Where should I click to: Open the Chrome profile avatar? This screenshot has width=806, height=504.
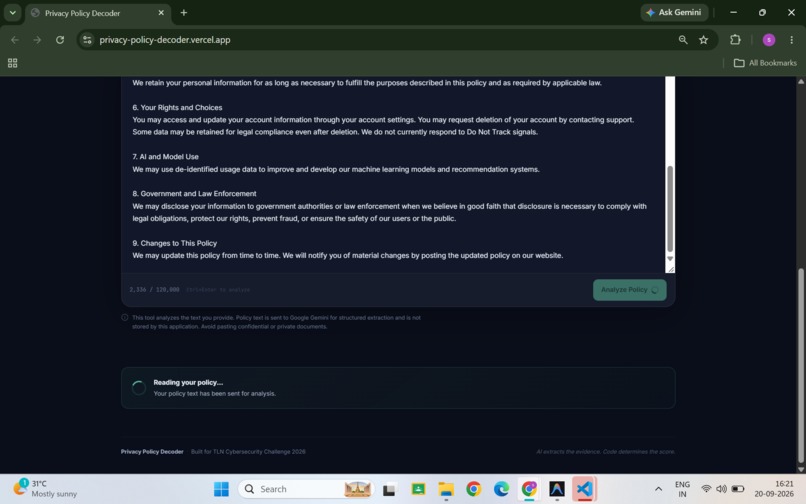tap(768, 40)
